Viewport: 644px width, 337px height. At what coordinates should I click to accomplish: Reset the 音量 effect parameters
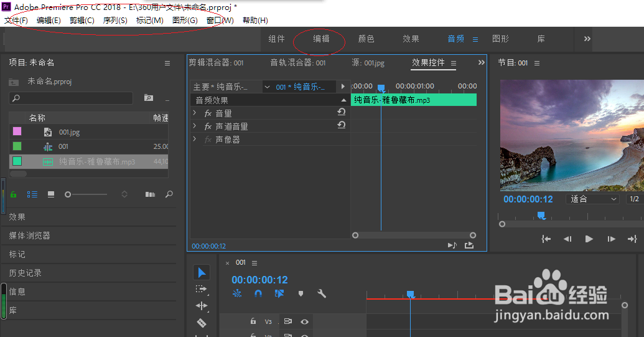pos(342,112)
